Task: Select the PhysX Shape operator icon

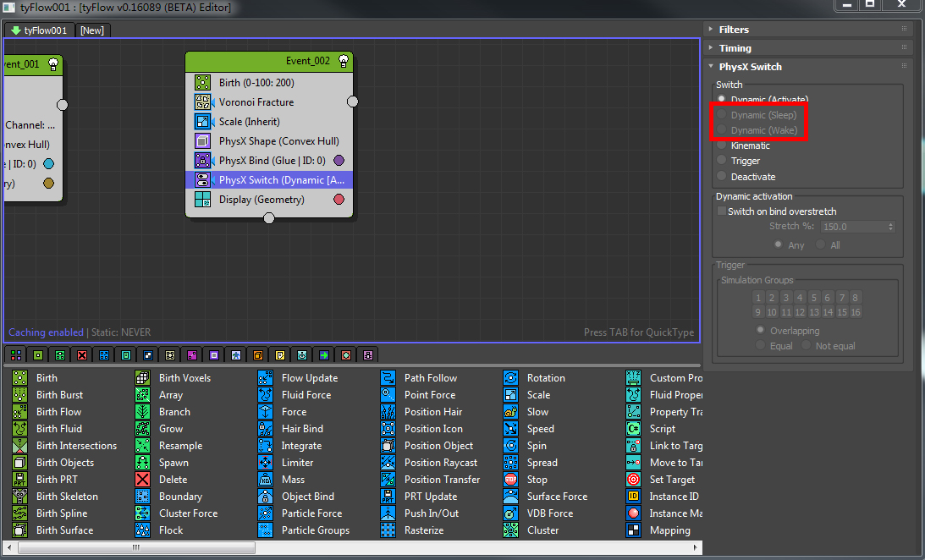Action: (x=202, y=141)
